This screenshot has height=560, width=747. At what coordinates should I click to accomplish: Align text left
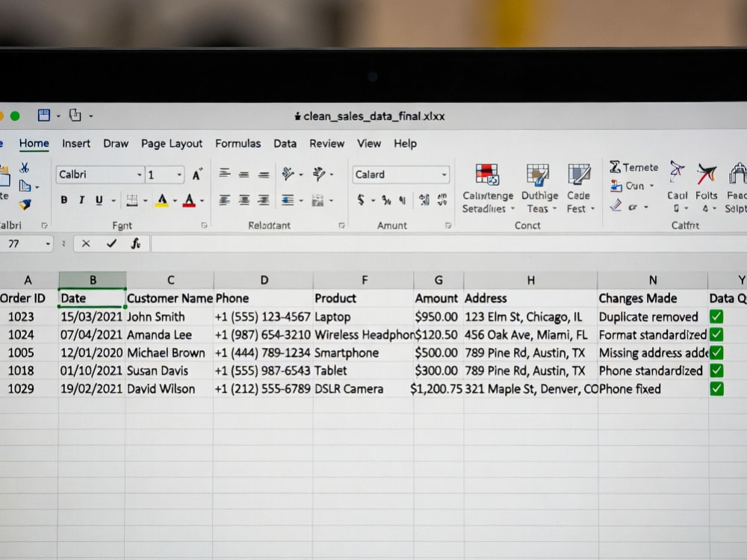coord(224,200)
